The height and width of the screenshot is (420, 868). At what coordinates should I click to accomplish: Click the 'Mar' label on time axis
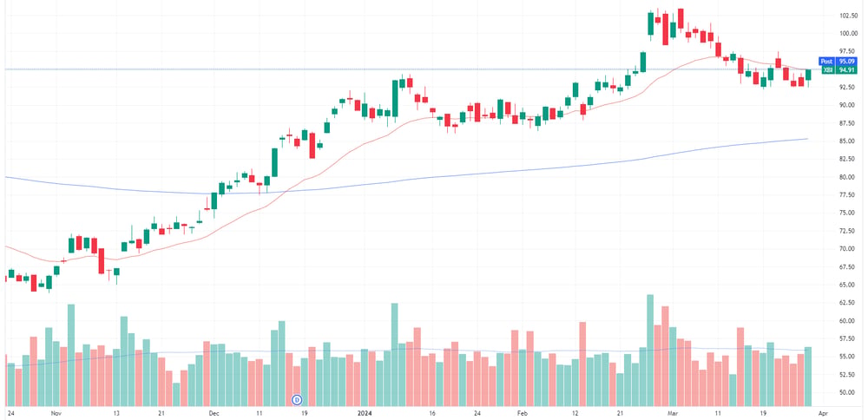[674, 413]
